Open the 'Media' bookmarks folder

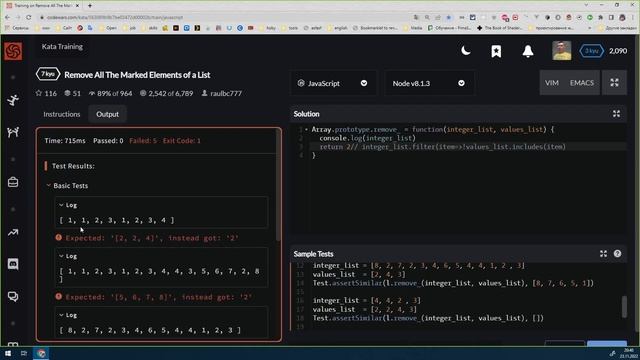[x=412, y=28]
